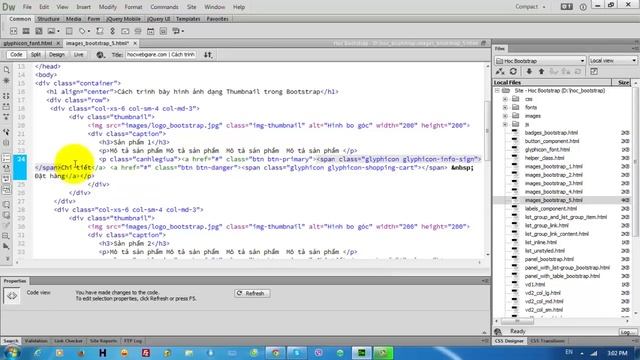Screen dimensions: 640x360
Task: Click the Put Files up arrow icon
Action: (x=541, y=71)
